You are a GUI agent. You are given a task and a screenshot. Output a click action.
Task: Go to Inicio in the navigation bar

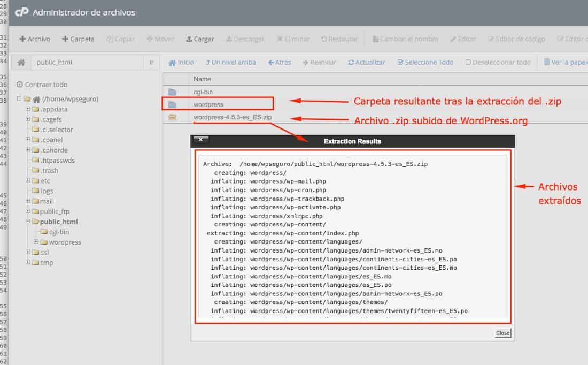181,62
